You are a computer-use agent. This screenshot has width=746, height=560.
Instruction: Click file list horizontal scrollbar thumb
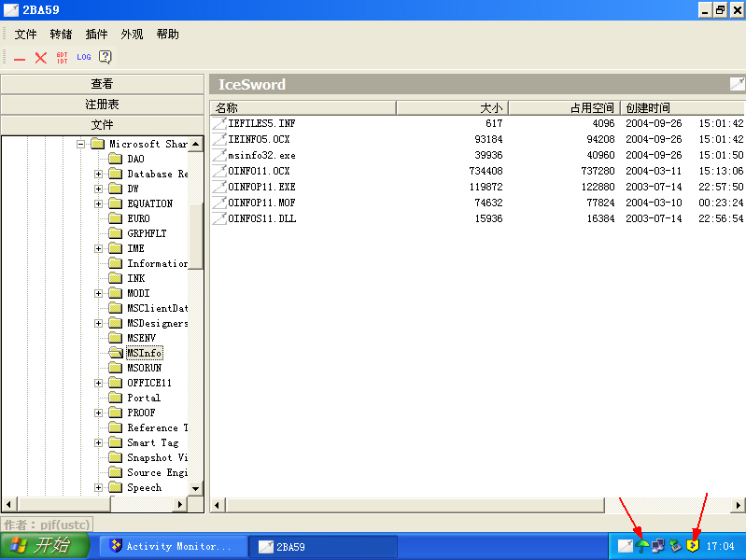pyautogui.click(x=415, y=505)
